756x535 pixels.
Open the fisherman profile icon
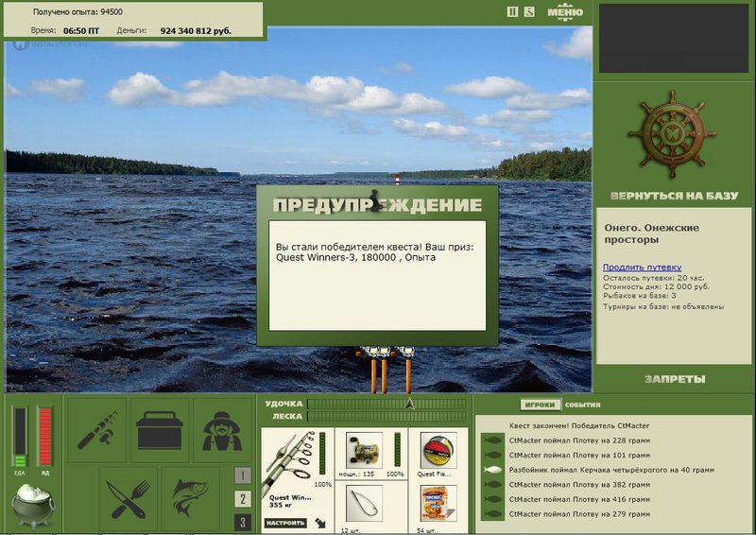[222, 430]
